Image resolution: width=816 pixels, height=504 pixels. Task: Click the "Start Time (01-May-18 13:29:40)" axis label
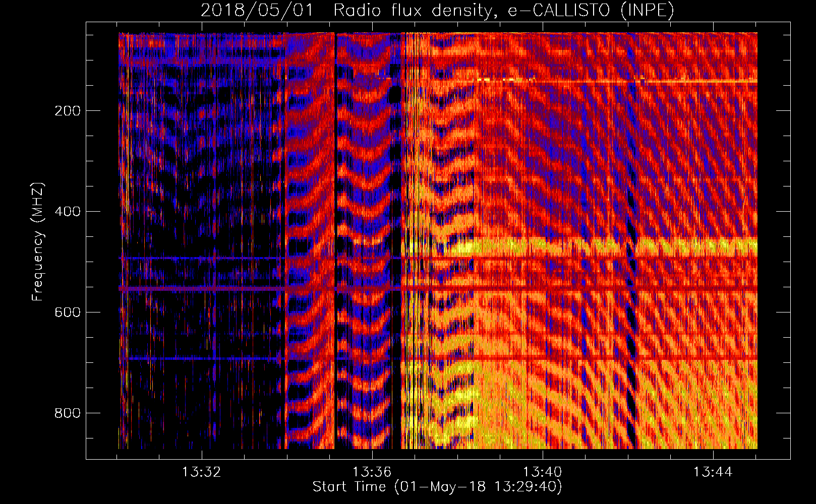[437, 487]
